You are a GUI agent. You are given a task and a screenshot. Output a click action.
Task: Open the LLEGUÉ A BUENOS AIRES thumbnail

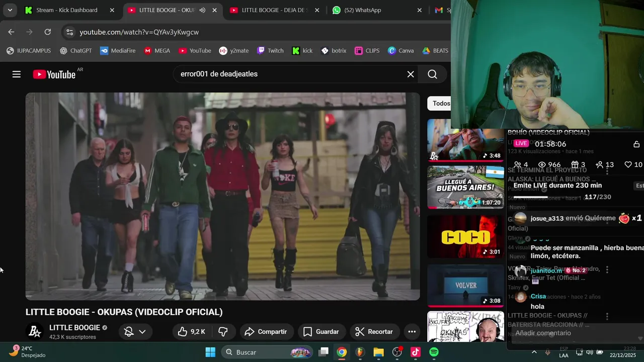(465, 187)
